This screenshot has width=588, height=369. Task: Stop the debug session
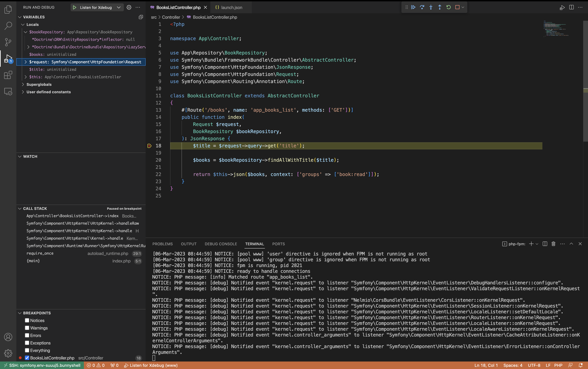click(457, 7)
